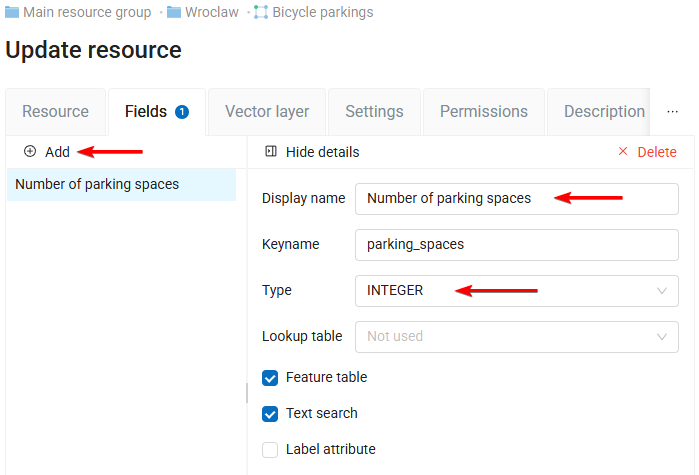The width and height of the screenshot is (699, 475).
Task: Select Number of parking spaces field in list
Action: pos(97,185)
